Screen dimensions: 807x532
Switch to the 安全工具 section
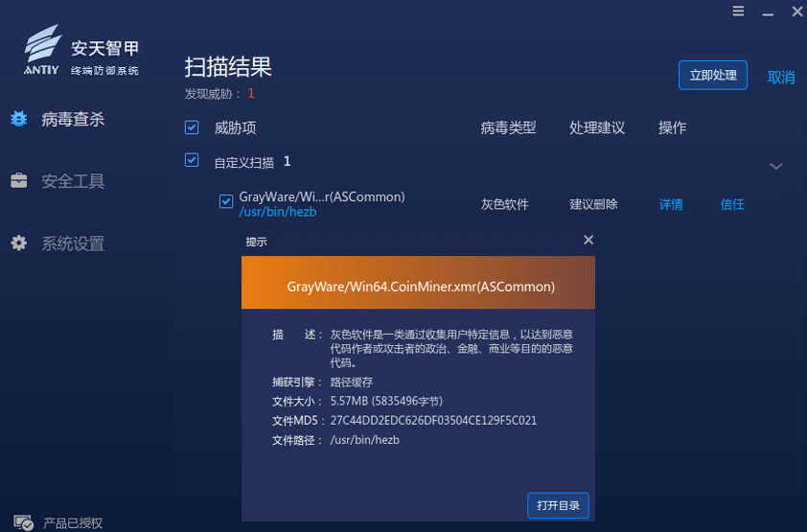[x=73, y=181]
